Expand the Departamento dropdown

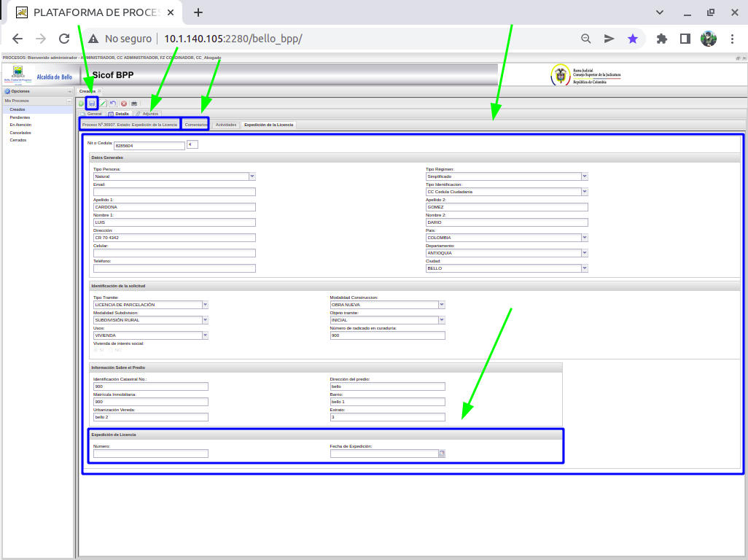(585, 253)
